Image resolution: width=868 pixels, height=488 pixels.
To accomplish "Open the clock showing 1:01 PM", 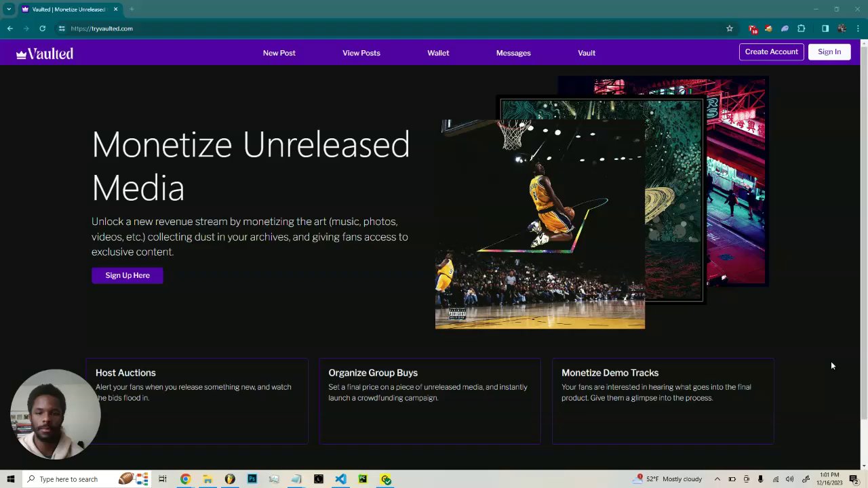I will coord(830,479).
